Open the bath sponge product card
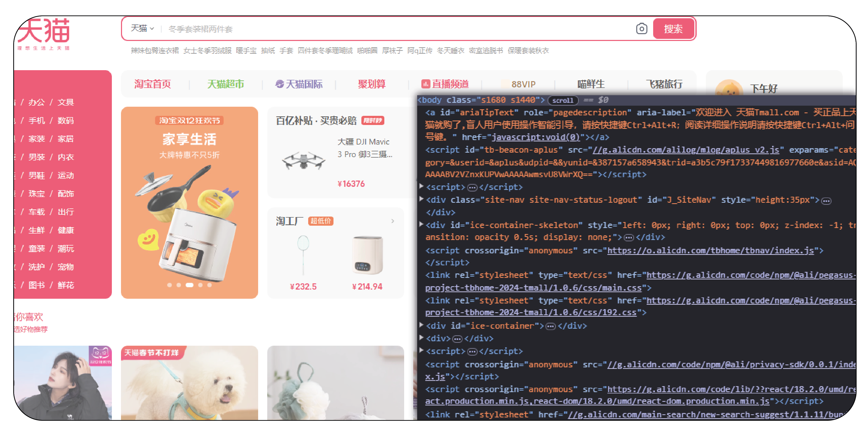 click(x=336, y=383)
